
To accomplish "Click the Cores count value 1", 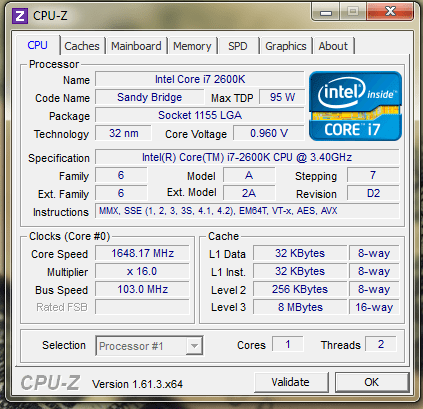I will point(288,344).
